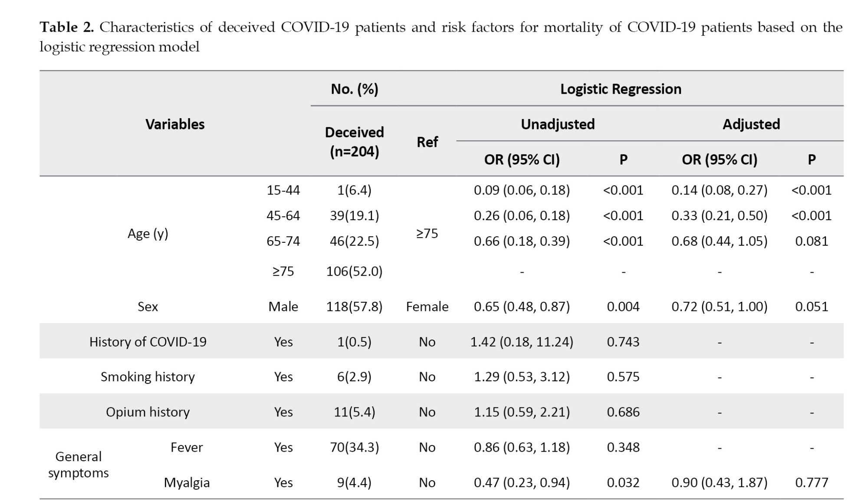Click the 'Unadjusted' sub-header
The width and height of the screenshot is (868, 502).
coord(558,124)
